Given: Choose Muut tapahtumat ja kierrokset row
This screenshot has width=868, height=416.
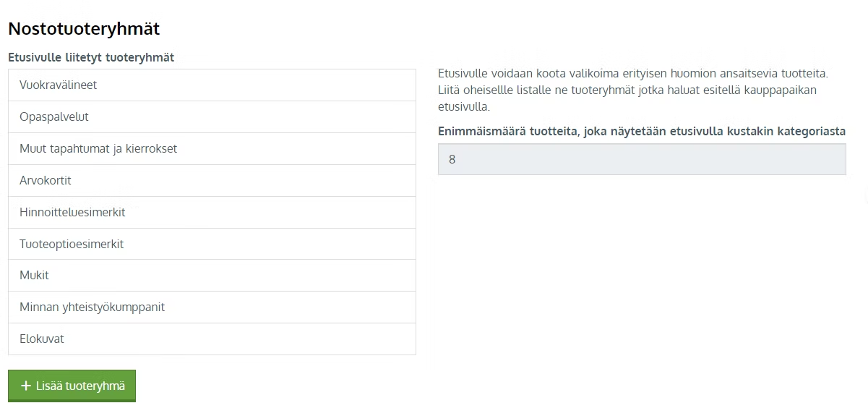Looking at the screenshot, I should pyautogui.click(x=212, y=148).
